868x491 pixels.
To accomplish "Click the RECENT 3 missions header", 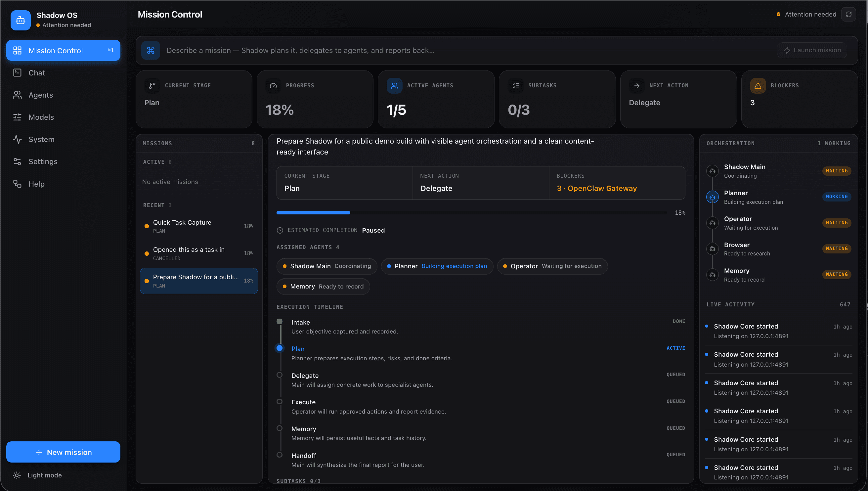I will pos(157,205).
